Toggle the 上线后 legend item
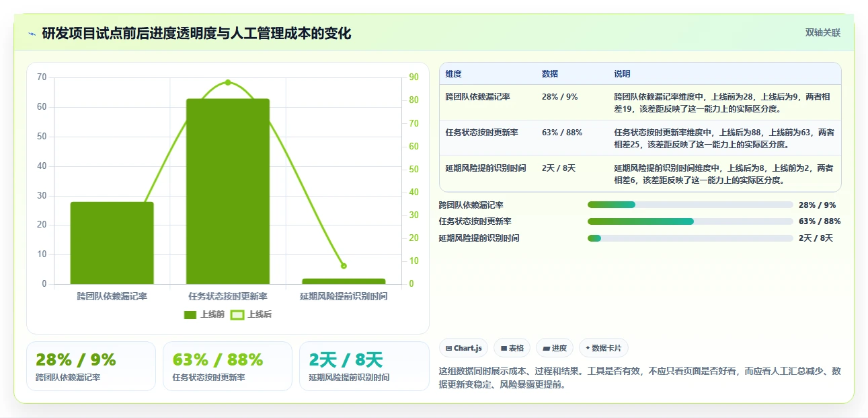The image size is (868, 418). coord(251,314)
